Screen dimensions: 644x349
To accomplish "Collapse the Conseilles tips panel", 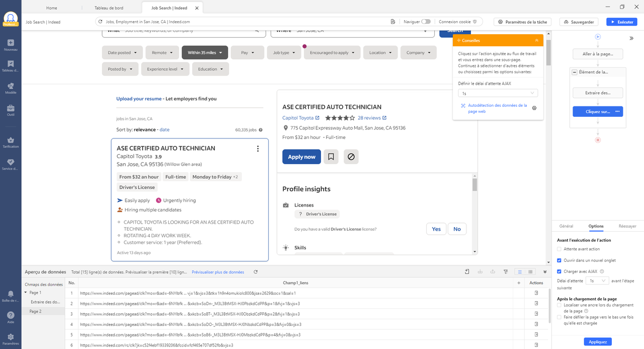I will click(536, 40).
